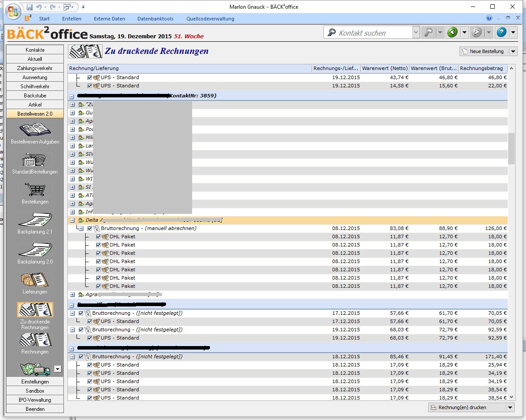Collapse the KontaktNr: 3859 group
The image size is (526, 420).
tap(72, 96)
